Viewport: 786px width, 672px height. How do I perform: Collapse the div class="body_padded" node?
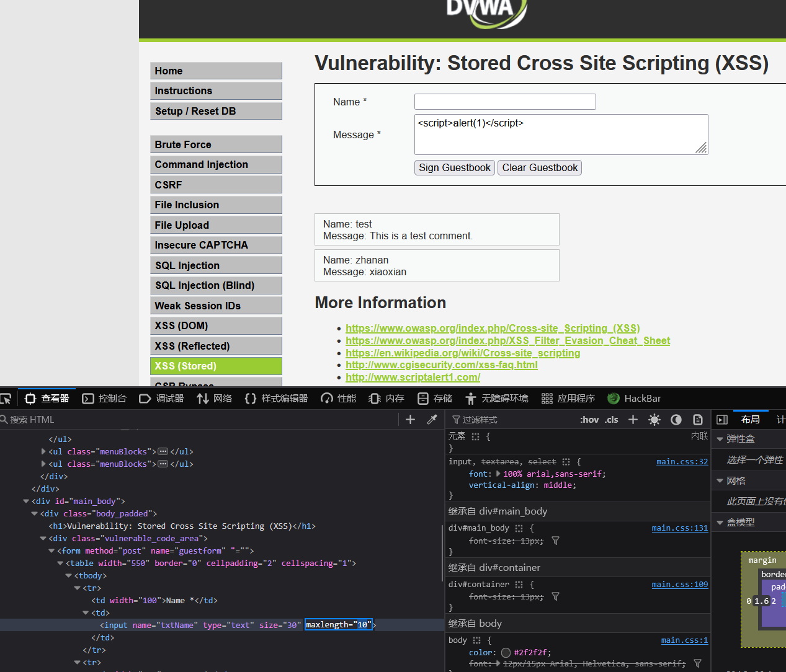[x=35, y=513]
